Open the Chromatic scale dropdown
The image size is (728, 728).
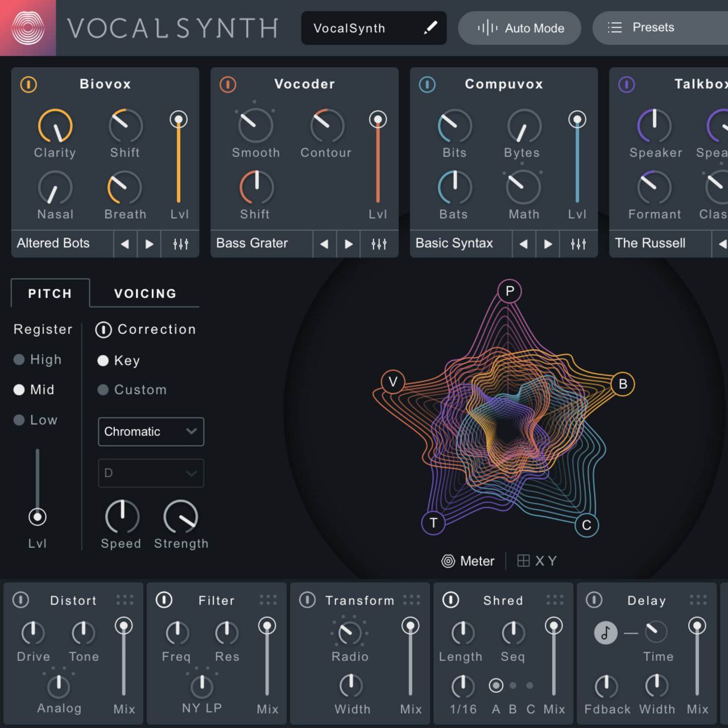tap(151, 432)
